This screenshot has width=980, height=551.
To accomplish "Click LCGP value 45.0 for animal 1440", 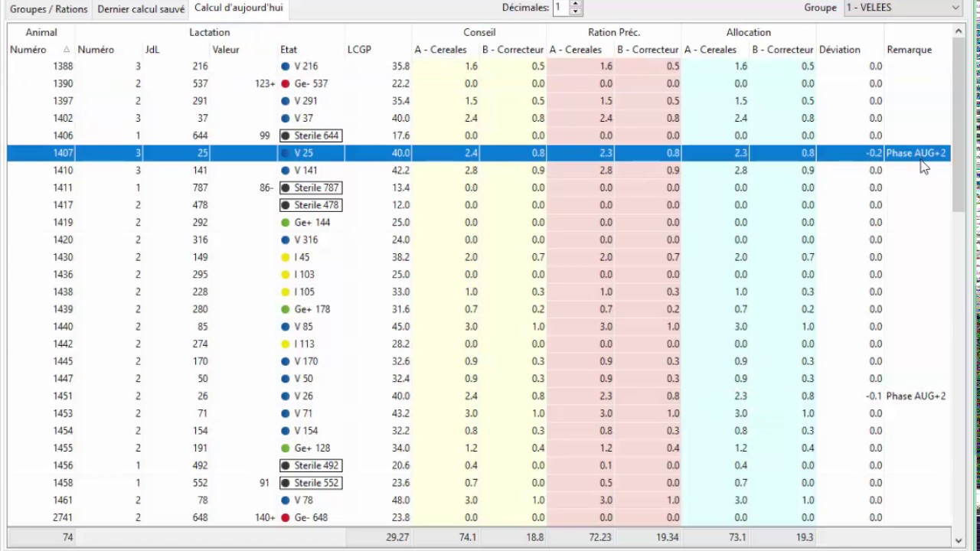I will pyautogui.click(x=400, y=327).
